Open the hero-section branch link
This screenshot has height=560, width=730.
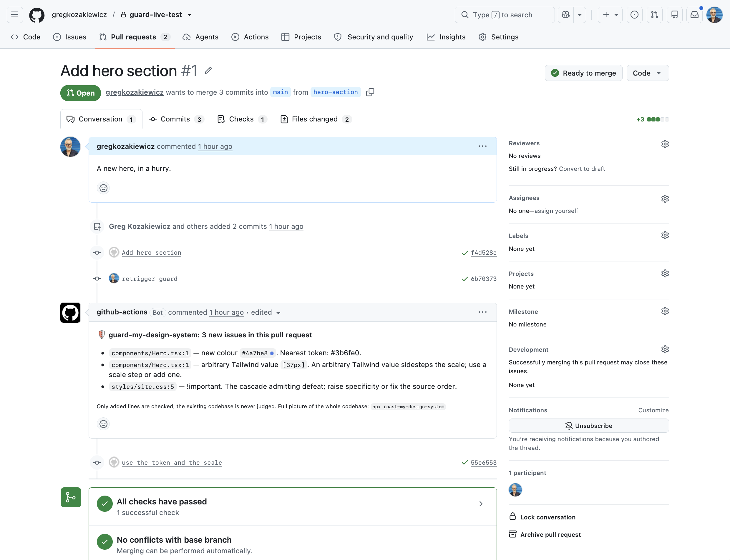(335, 92)
